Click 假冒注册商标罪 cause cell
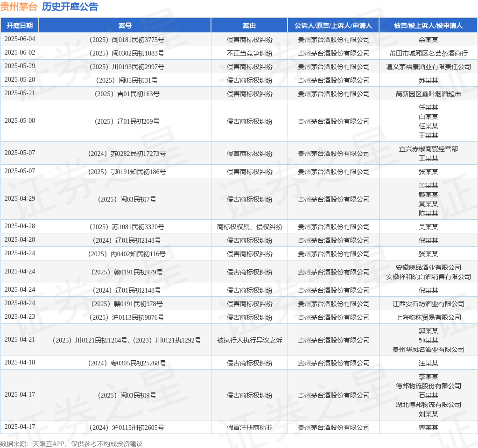 (x=249, y=427)
